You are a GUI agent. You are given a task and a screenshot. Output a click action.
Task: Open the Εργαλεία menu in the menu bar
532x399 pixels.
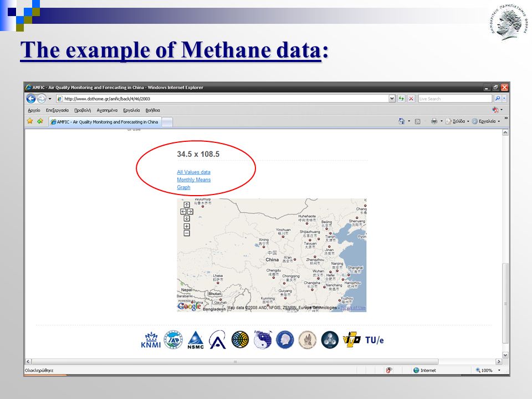pos(131,110)
